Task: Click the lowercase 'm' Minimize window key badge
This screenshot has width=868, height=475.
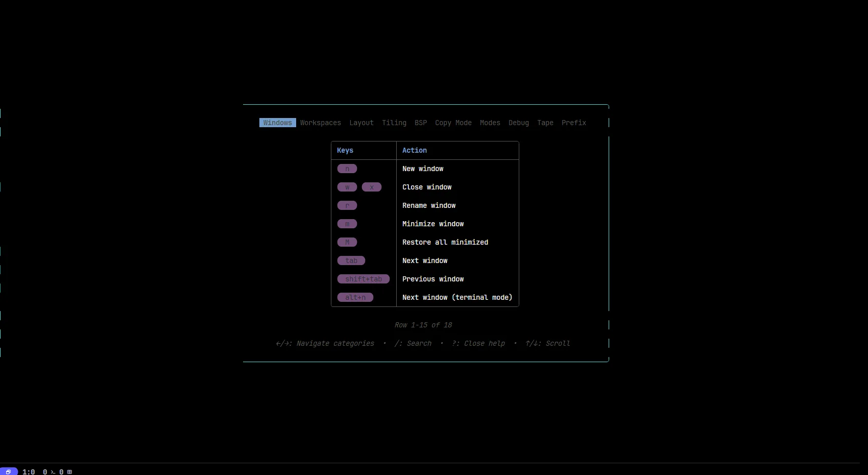Action: click(347, 224)
